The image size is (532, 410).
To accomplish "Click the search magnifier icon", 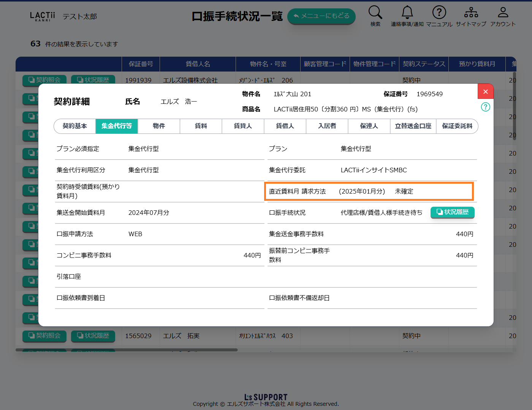I will pyautogui.click(x=375, y=13).
